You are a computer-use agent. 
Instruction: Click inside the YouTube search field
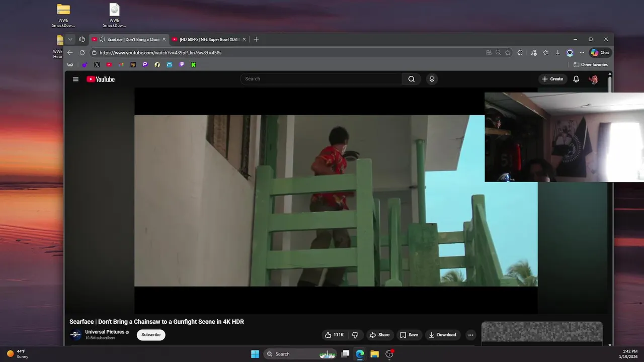click(x=321, y=79)
